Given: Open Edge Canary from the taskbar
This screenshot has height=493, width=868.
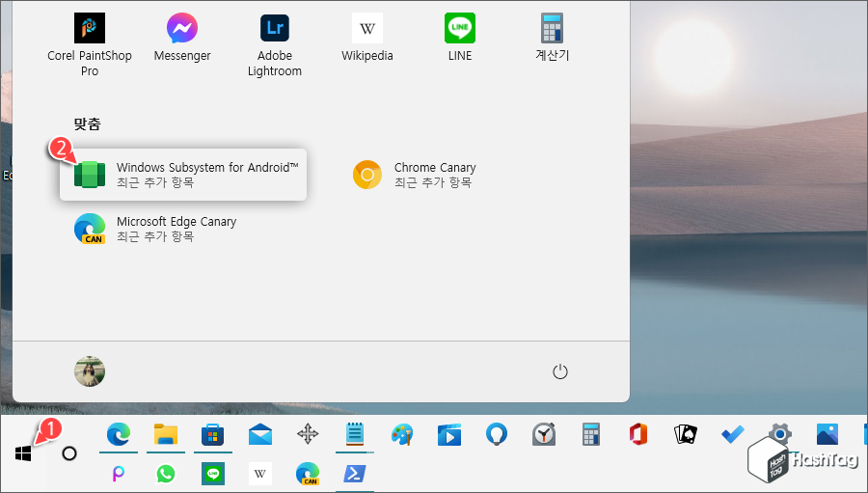Looking at the screenshot, I should pyautogui.click(x=308, y=474).
